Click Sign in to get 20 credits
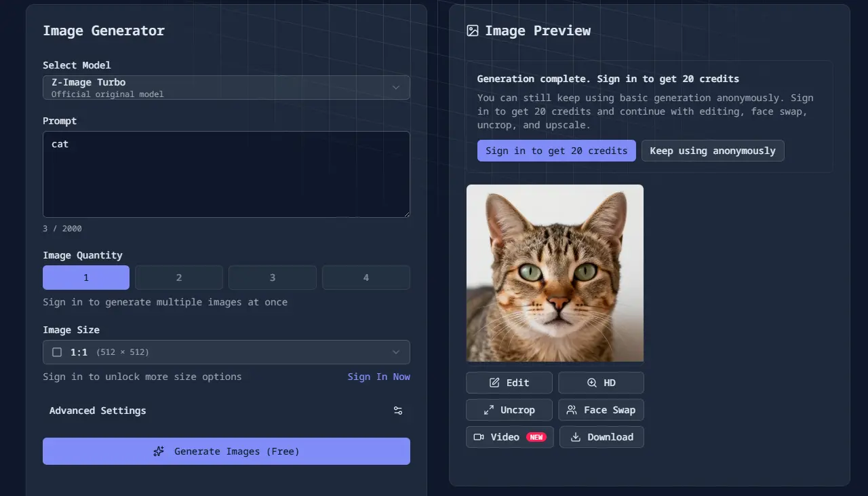This screenshot has height=496, width=868. click(557, 151)
